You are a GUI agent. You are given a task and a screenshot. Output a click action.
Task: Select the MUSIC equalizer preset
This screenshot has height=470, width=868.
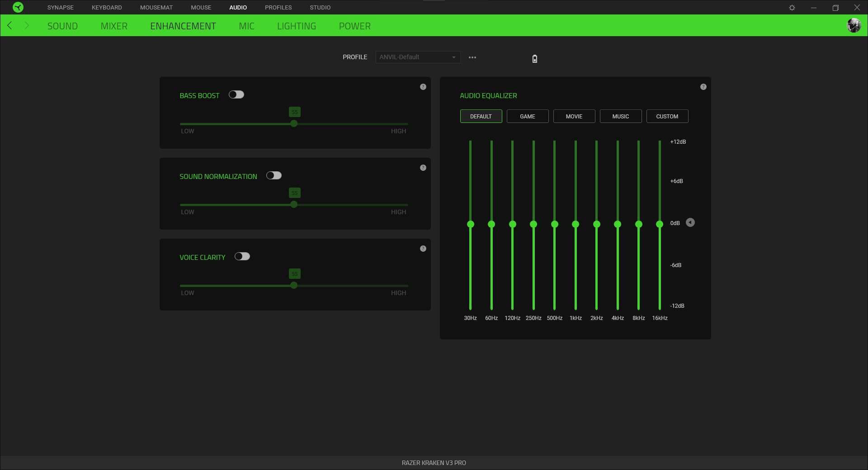[x=620, y=116]
